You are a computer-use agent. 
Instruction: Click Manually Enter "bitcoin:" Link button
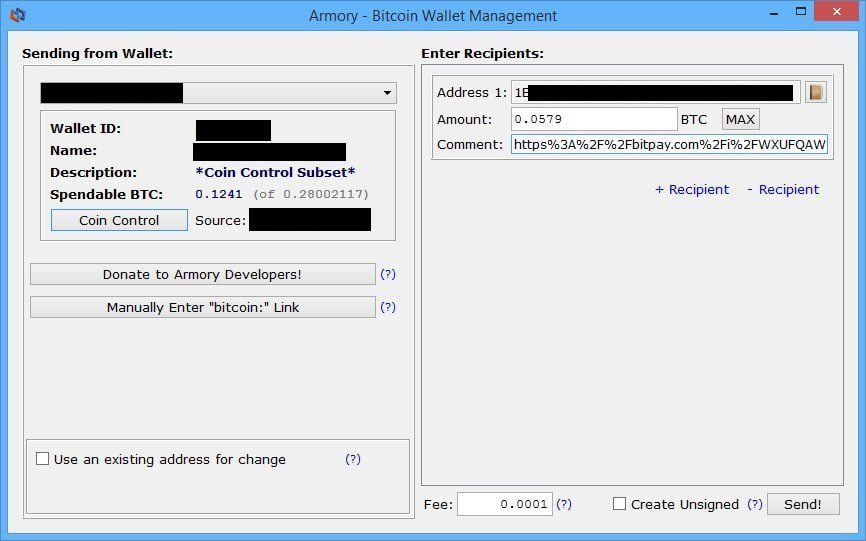coord(203,307)
